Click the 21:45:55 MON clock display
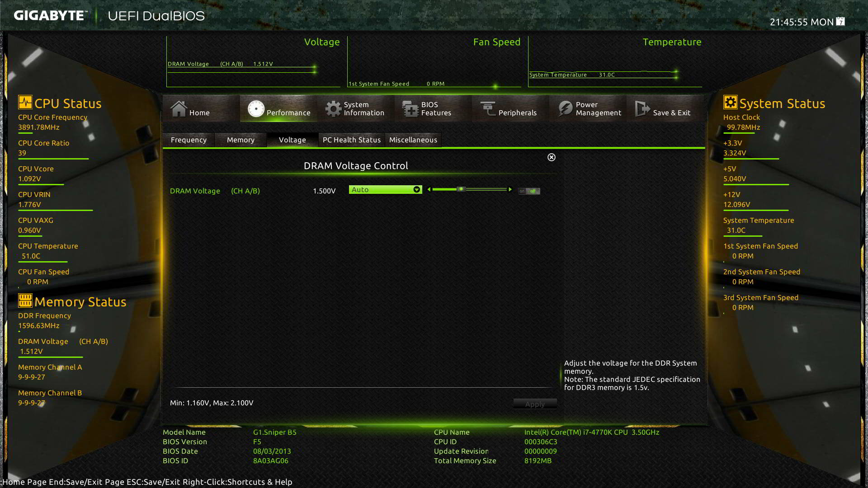The image size is (868, 488). pos(802,22)
